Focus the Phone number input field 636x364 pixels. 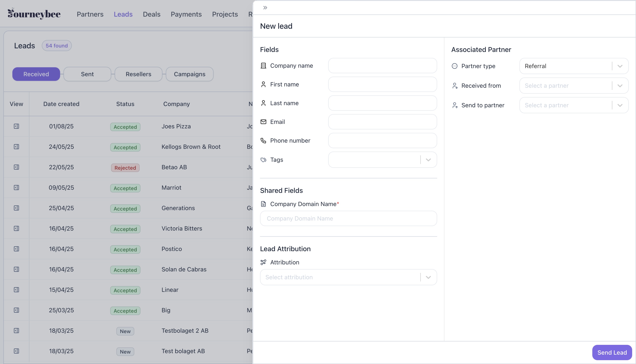[382, 140]
